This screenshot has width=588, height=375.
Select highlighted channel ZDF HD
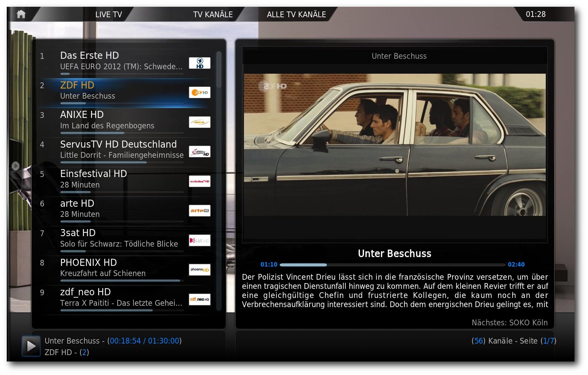125,92
